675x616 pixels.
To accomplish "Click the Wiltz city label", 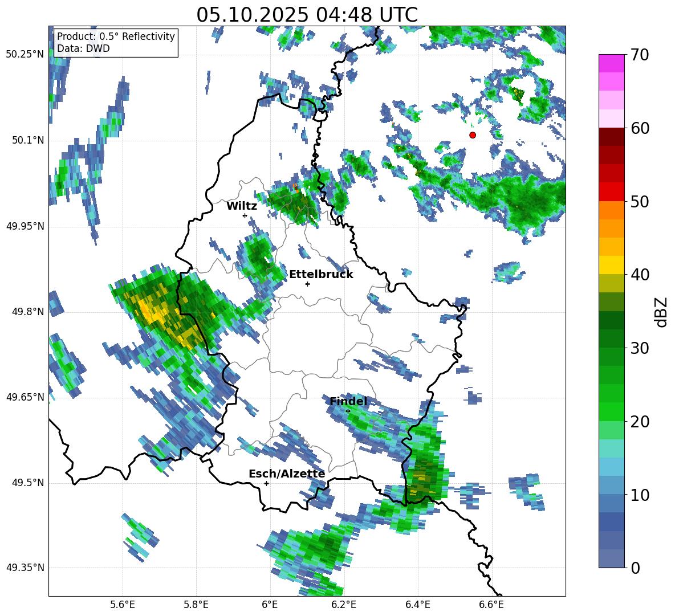I will tap(242, 206).
